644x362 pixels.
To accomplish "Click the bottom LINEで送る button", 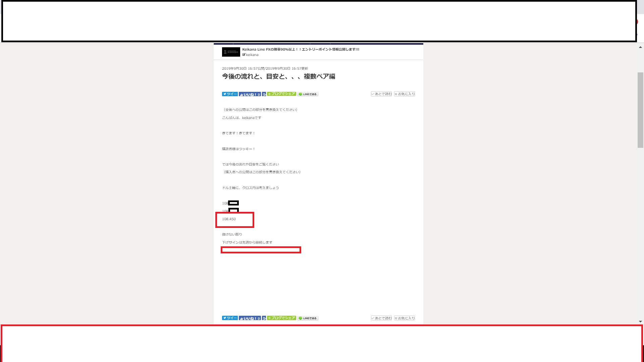I will 308,318.
